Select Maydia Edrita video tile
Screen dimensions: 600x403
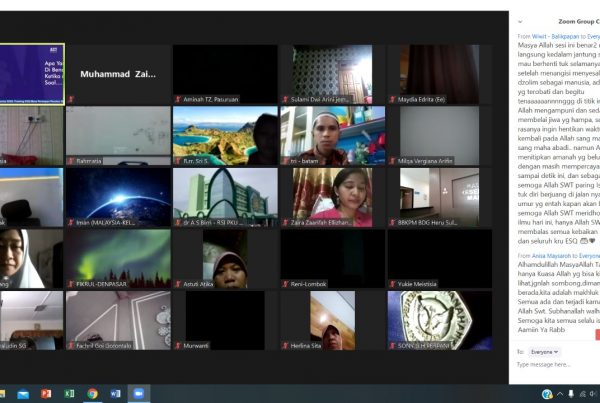click(x=438, y=74)
